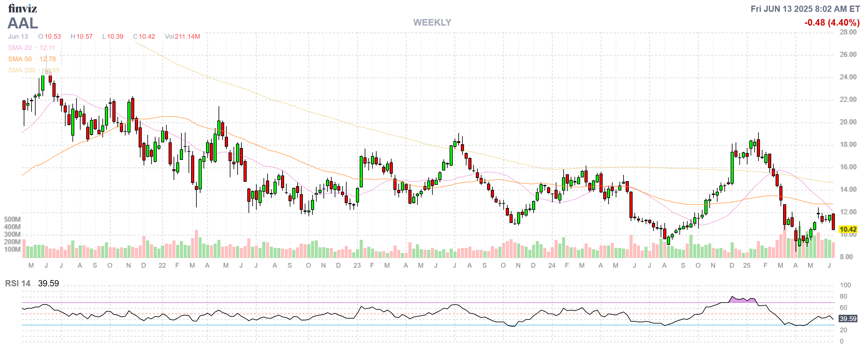The width and height of the screenshot is (868, 351).
Task: Select the SMA 50 legend label
Action: tap(20, 59)
